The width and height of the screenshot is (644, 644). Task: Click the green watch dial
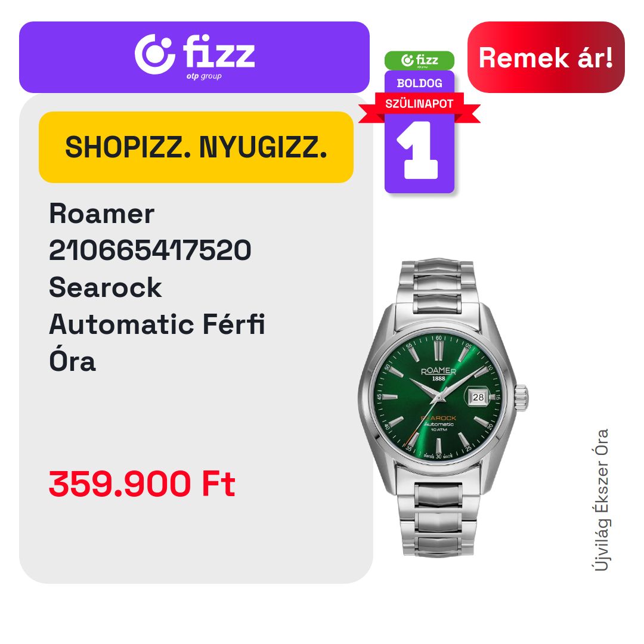click(x=439, y=398)
